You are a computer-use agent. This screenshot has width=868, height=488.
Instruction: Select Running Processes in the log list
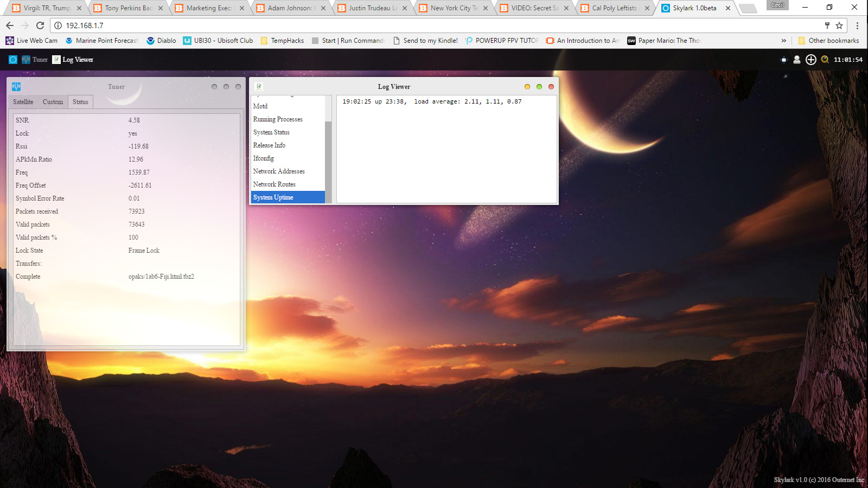click(x=278, y=119)
